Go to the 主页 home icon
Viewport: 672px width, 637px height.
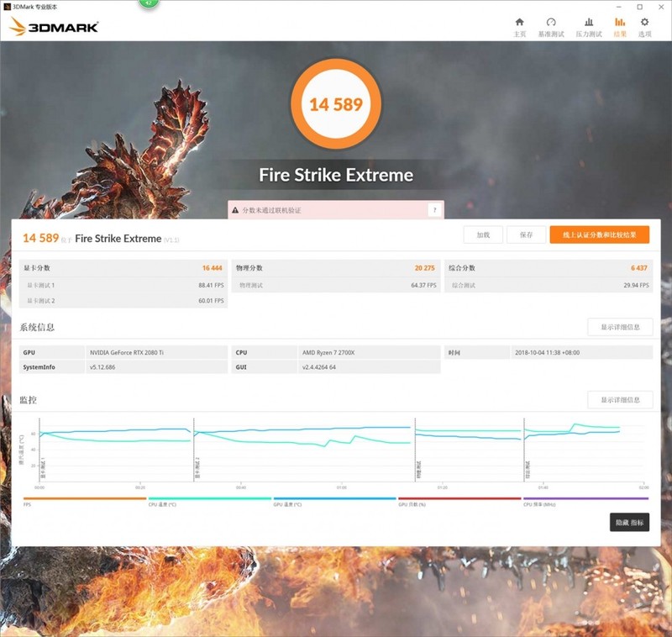click(519, 23)
